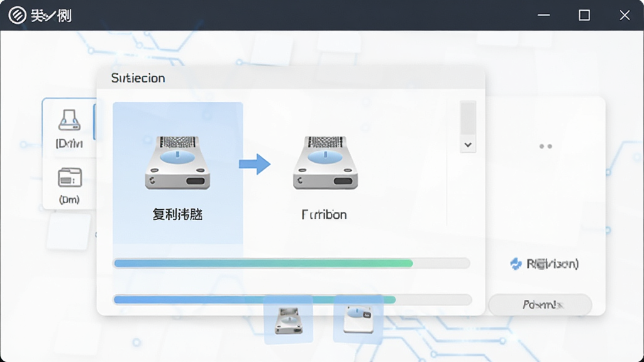Pick the small gray disk thumbnail below the dialog
Viewport: 644px width, 362px height.
[288, 321]
